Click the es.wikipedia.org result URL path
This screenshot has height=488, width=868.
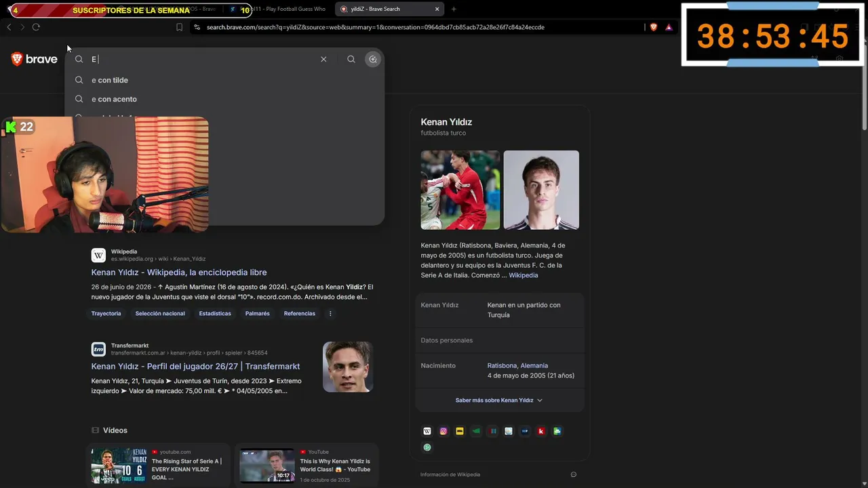click(158, 259)
